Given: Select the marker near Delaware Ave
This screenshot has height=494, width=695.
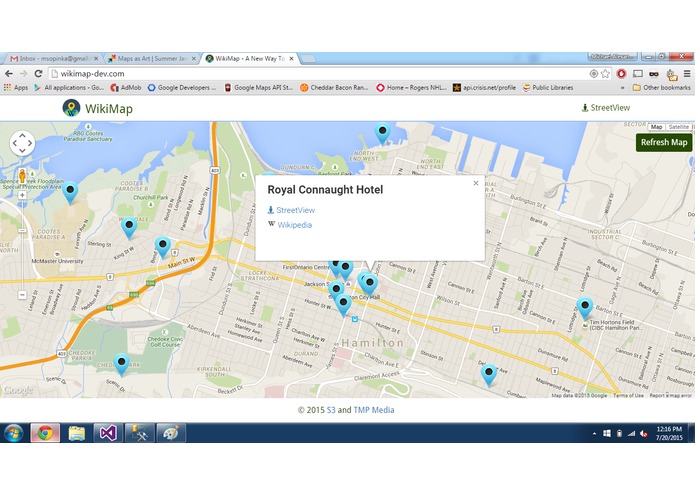Looking at the screenshot, I should click(489, 375).
